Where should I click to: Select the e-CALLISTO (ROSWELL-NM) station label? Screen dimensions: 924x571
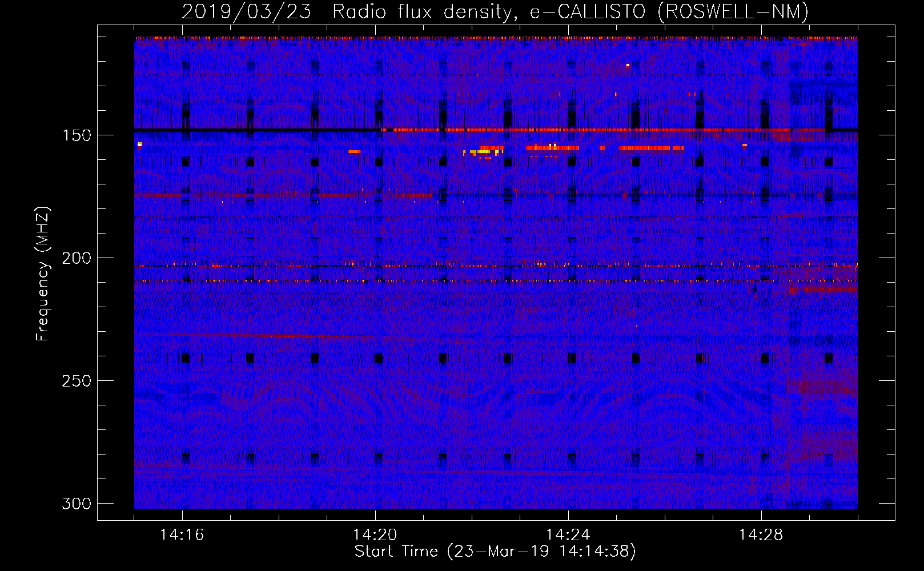tap(669, 11)
